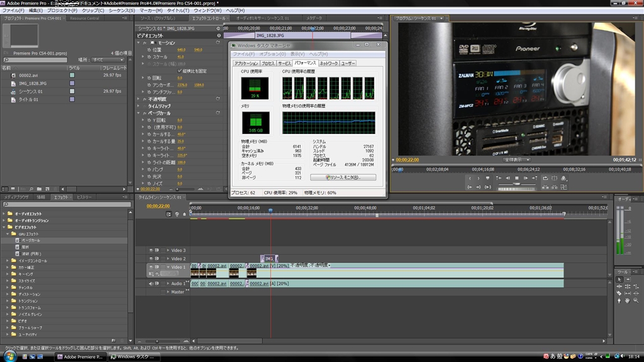The image size is (644, 362).
Task: Collapse the ビデオエフェクト folder in Effects panel
Action: 5,227
